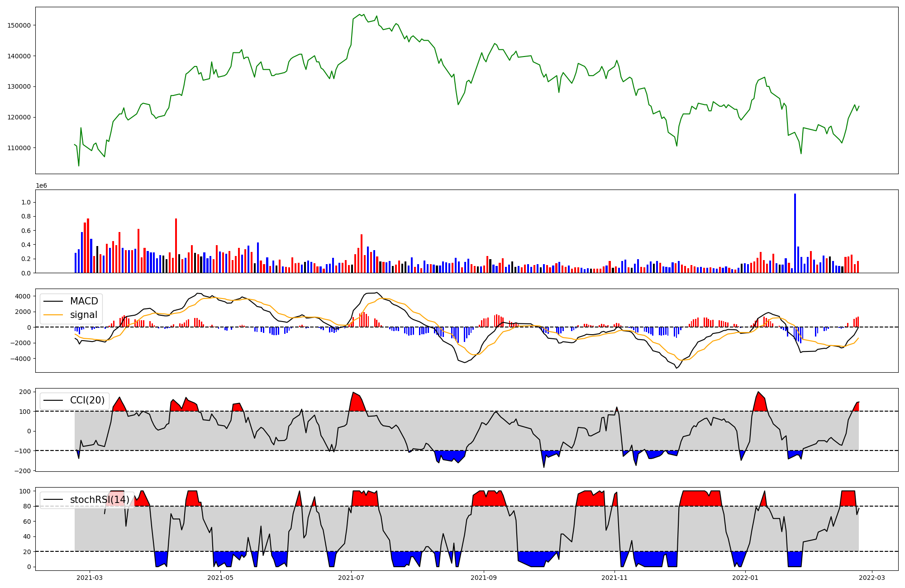Select the 2021-05 x-axis date label
This screenshot has width=905, height=588.
(220, 578)
